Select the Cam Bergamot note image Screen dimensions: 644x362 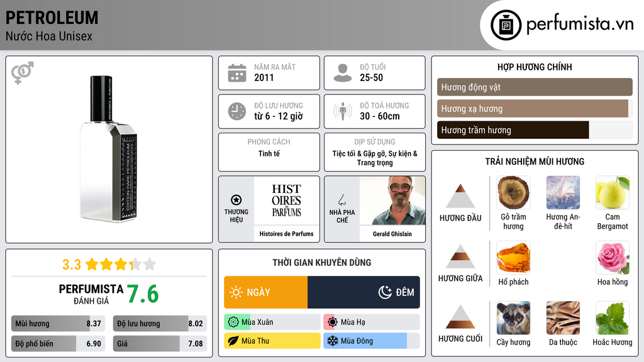613,193
